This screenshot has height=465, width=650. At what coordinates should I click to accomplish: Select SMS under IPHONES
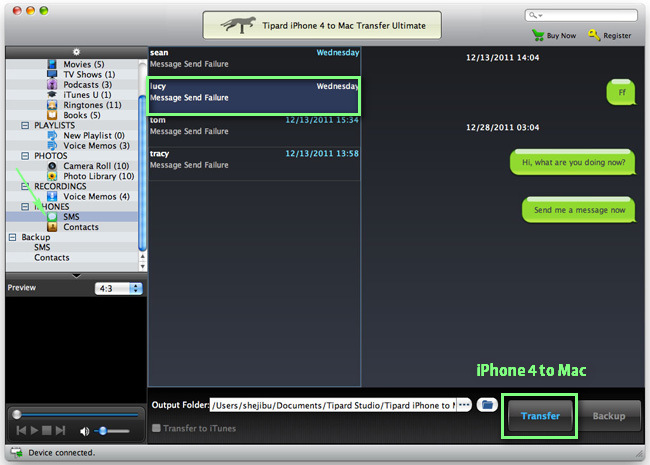[71, 217]
